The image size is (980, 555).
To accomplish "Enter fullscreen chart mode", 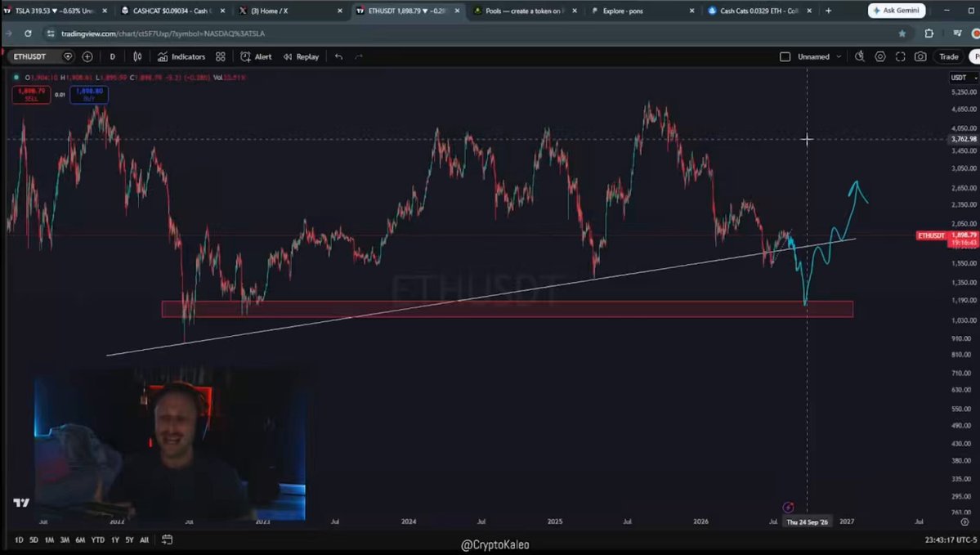I will click(x=900, y=57).
